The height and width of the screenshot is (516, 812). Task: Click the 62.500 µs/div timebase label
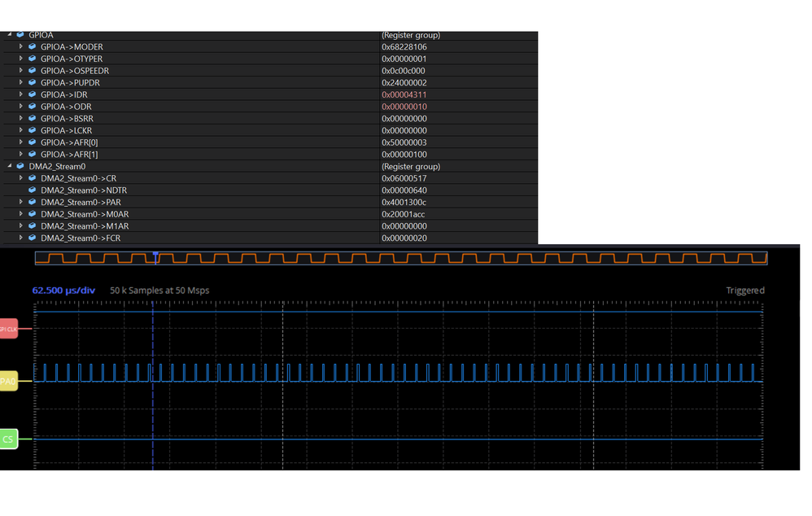[x=63, y=290]
